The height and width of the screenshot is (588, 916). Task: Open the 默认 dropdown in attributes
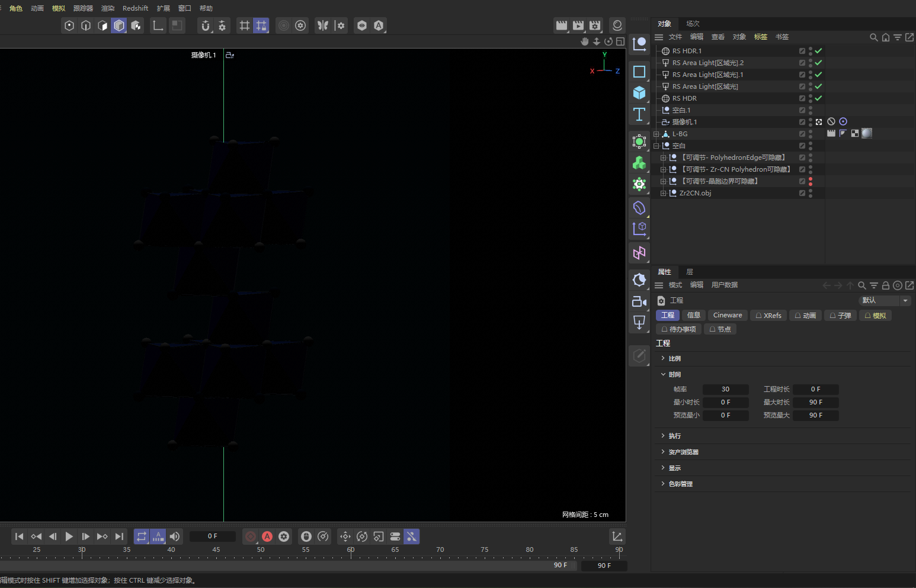coord(885,300)
